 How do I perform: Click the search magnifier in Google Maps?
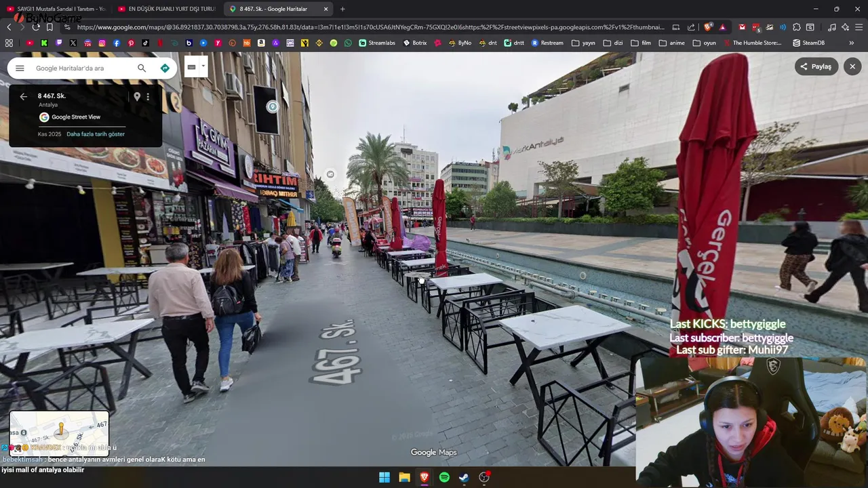142,68
